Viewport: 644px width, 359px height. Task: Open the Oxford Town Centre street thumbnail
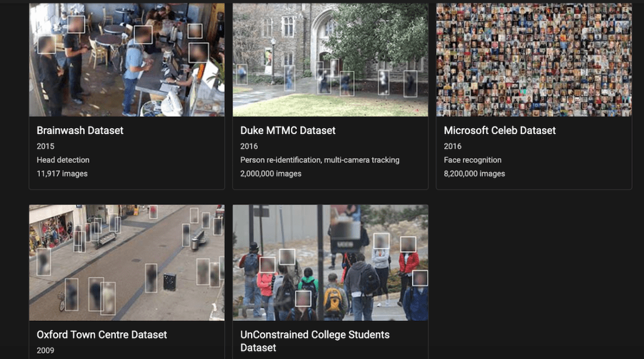click(127, 262)
